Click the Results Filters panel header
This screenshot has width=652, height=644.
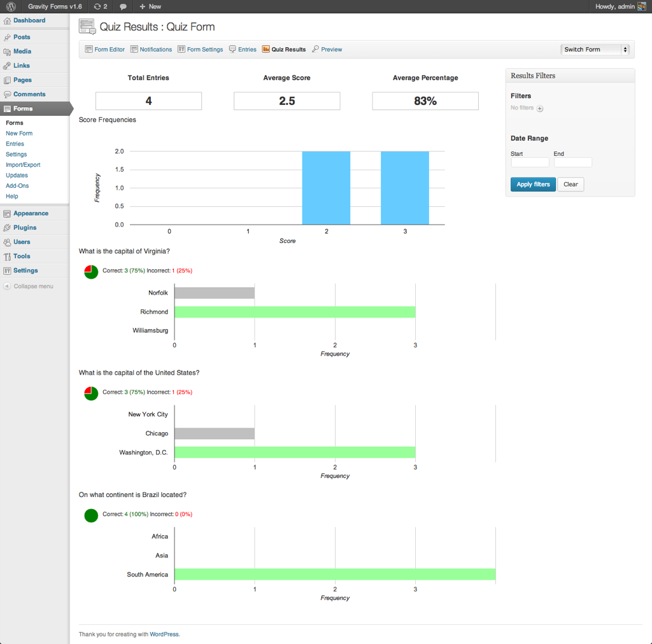pos(570,76)
